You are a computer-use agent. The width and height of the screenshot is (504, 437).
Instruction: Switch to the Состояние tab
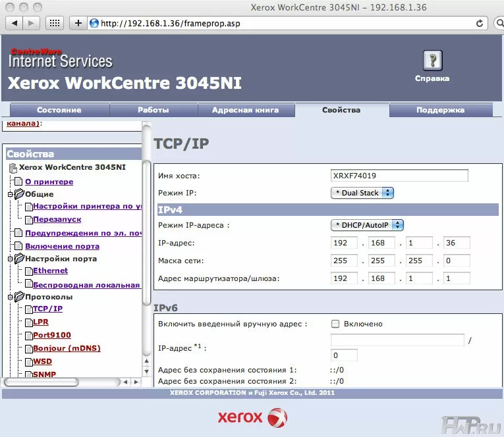click(59, 110)
